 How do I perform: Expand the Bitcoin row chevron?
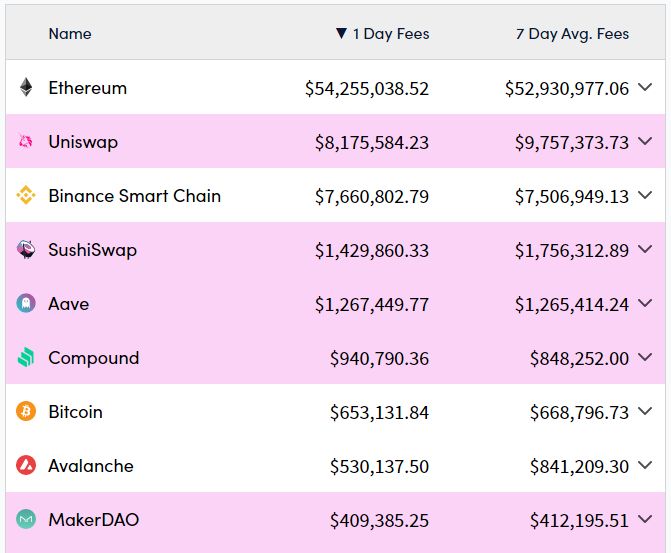[645, 412]
